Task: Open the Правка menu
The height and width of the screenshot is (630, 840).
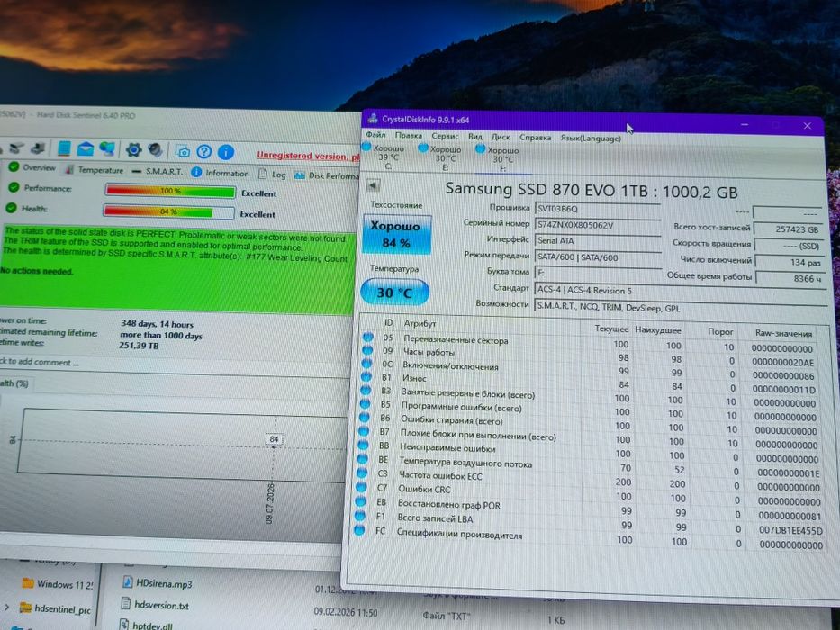Action: (x=408, y=136)
